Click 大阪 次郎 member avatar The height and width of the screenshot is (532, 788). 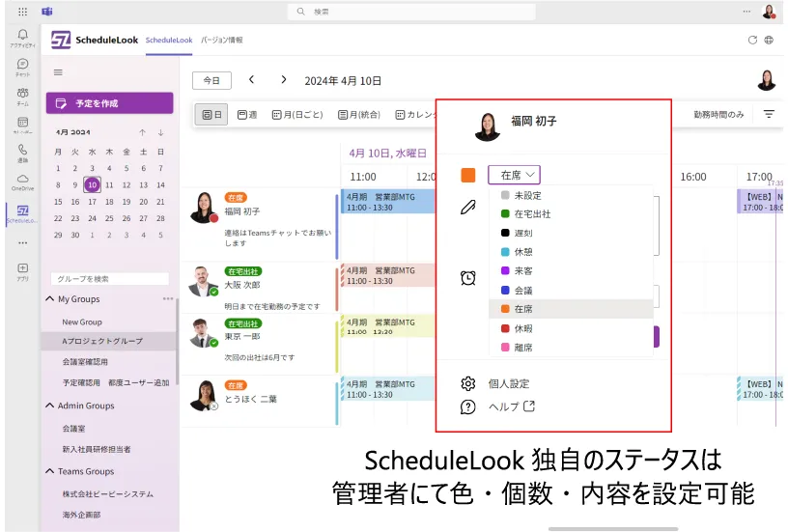203,281
